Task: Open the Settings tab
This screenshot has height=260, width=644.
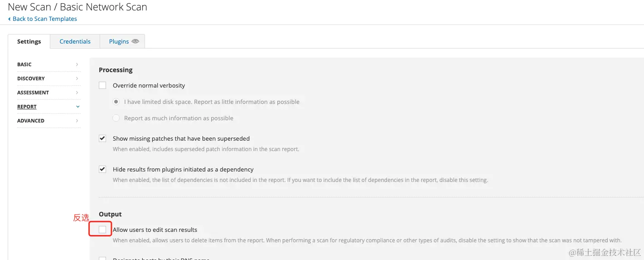Action: coord(29,41)
